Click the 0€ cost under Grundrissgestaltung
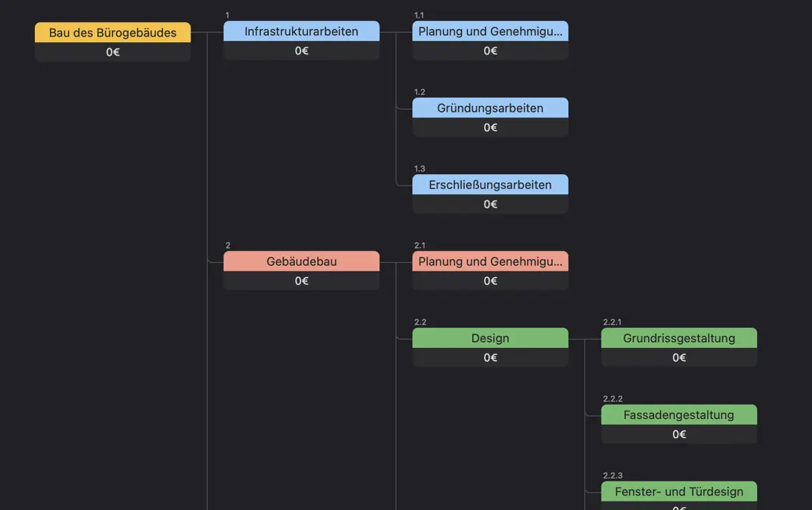The width and height of the screenshot is (812, 510). tap(679, 357)
